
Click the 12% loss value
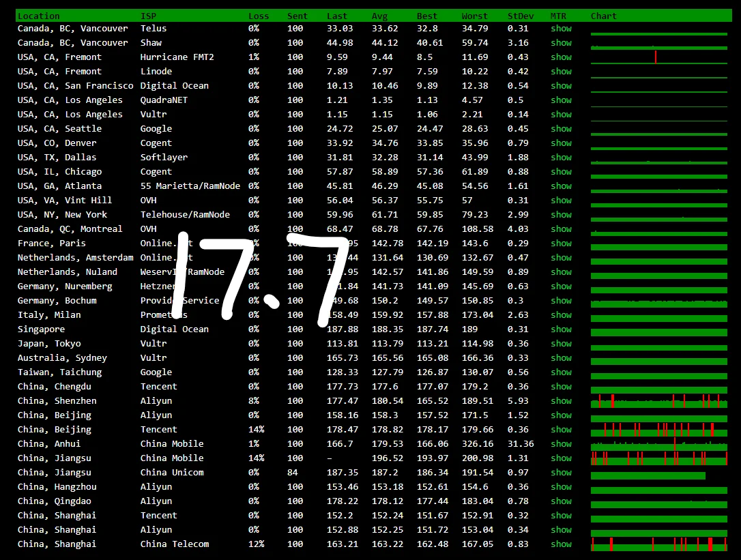[256, 544]
